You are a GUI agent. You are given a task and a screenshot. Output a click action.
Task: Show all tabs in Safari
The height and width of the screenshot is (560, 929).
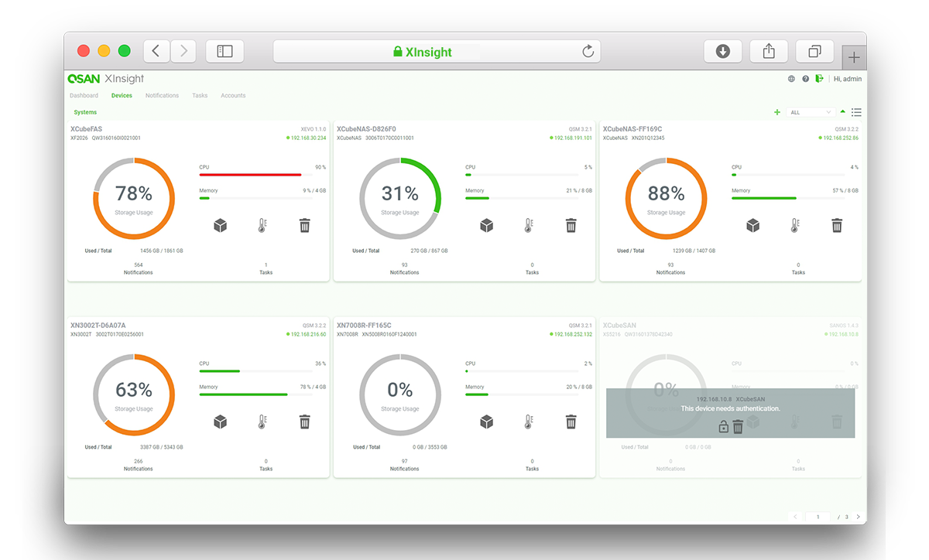(814, 51)
